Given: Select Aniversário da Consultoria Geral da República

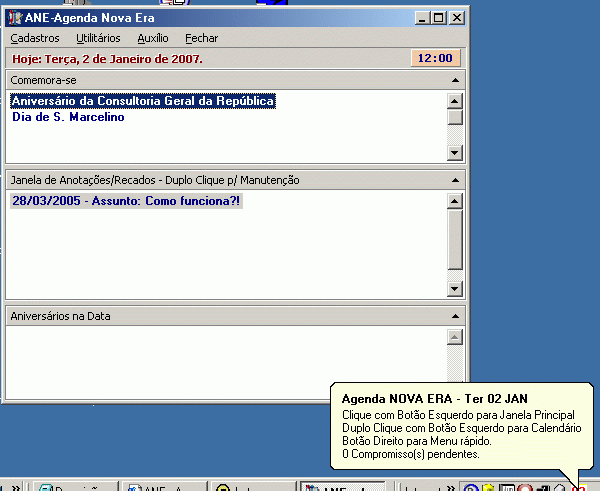Looking at the screenshot, I should (143, 101).
